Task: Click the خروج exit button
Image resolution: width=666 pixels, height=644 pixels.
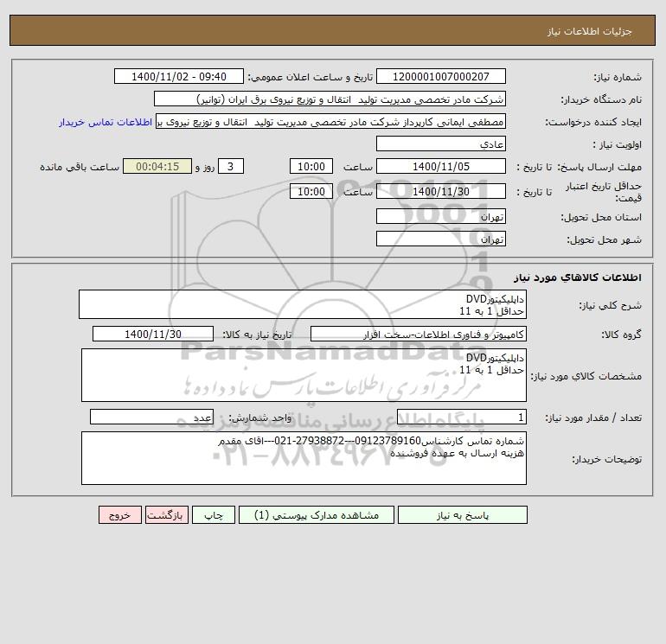Action: click(119, 515)
